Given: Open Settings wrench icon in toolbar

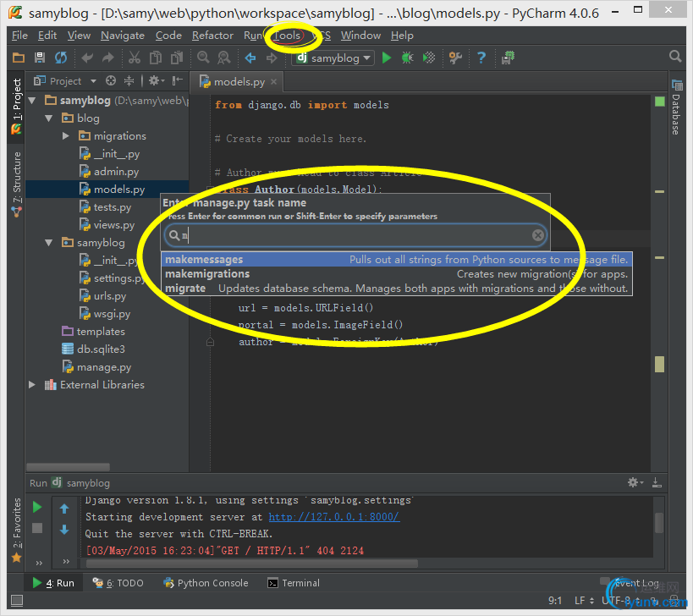Looking at the screenshot, I should pos(455,58).
